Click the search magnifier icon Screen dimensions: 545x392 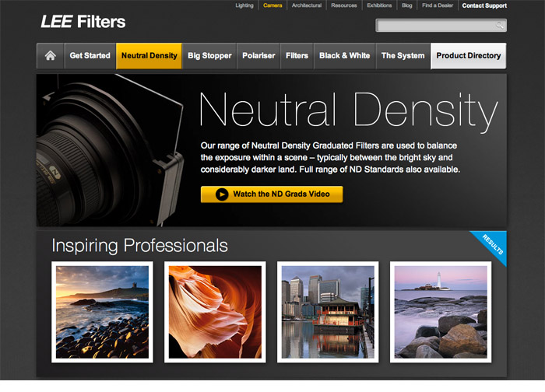pos(500,25)
